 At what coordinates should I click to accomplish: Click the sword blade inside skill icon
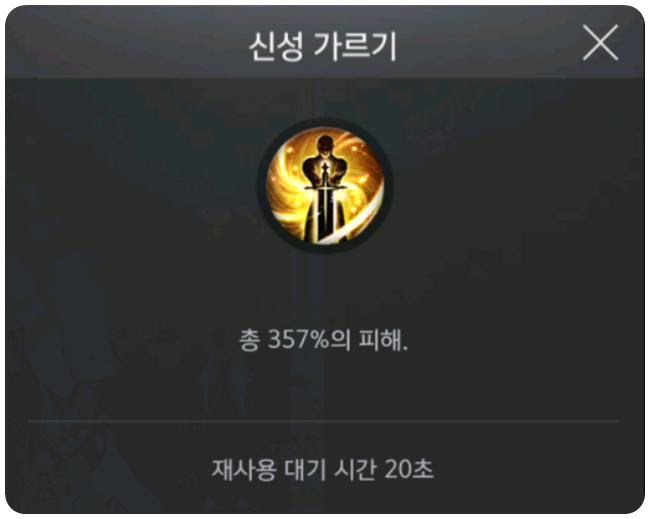[x=325, y=209]
